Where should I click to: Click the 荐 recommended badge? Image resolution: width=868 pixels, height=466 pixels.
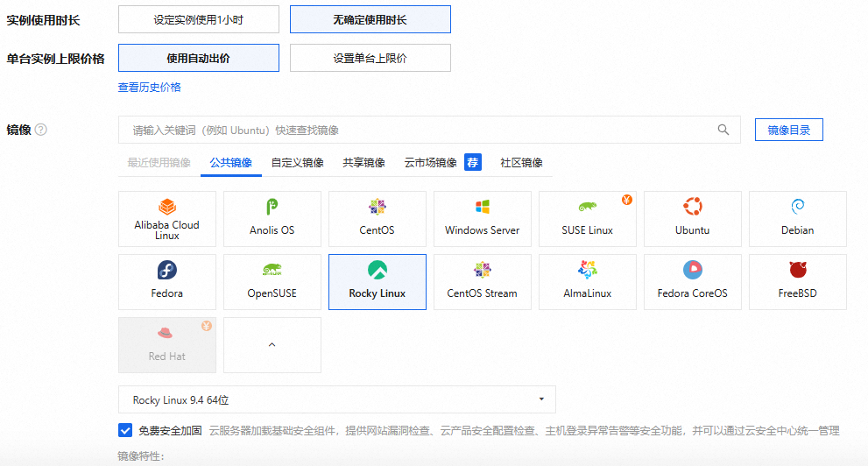click(x=473, y=162)
